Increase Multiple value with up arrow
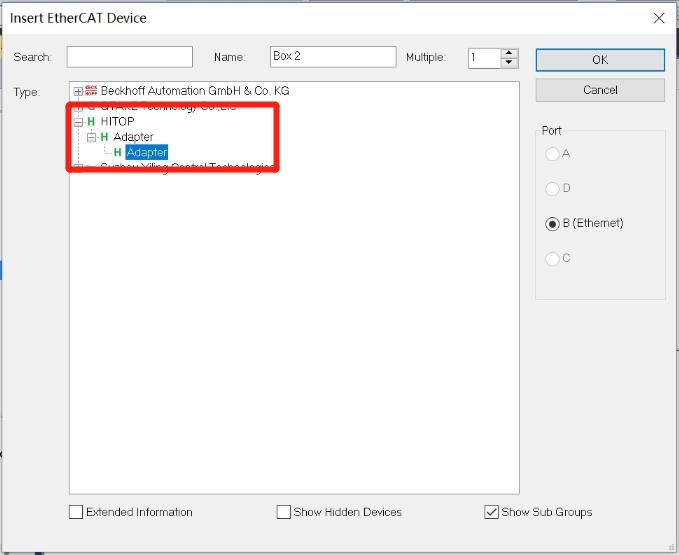This screenshot has width=679, height=555. (509, 53)
